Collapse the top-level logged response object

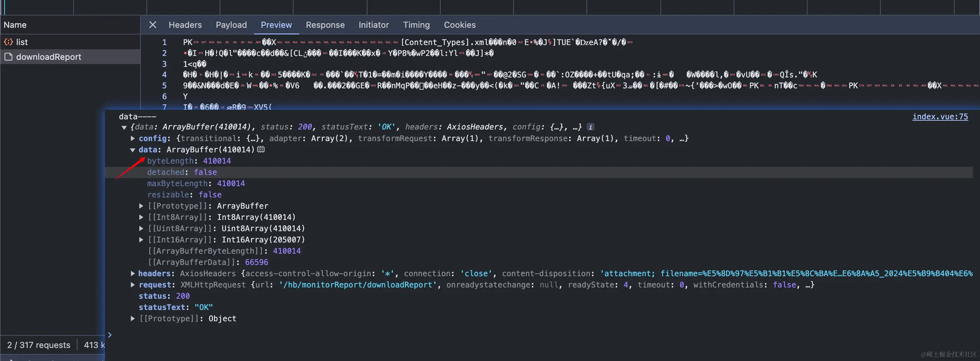click(x=124, y=127)
